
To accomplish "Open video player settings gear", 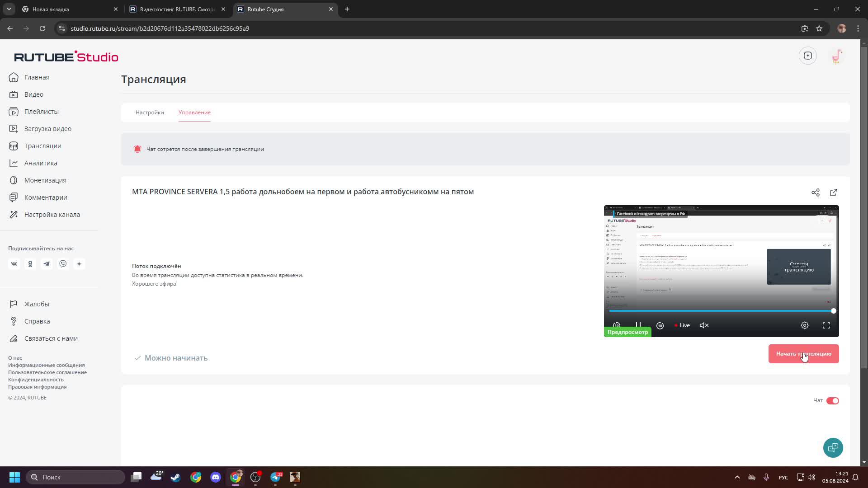I will coord(805,325).
